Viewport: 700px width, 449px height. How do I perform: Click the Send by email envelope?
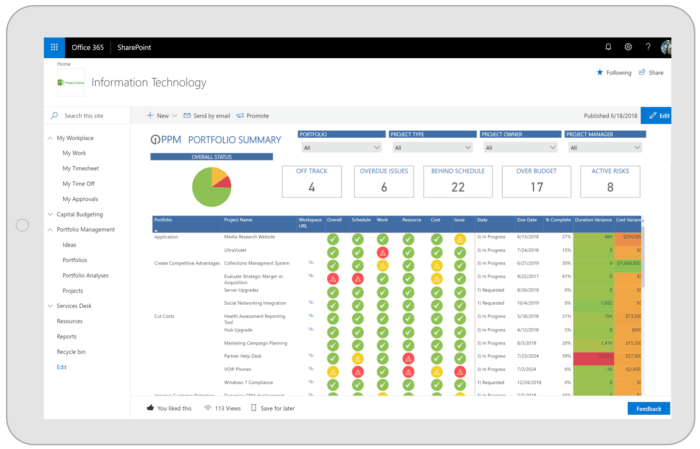point(187,116)
